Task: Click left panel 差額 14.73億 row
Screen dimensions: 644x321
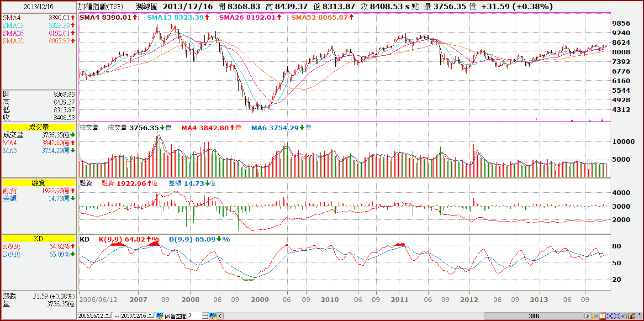Action: [x=38, y=198]
